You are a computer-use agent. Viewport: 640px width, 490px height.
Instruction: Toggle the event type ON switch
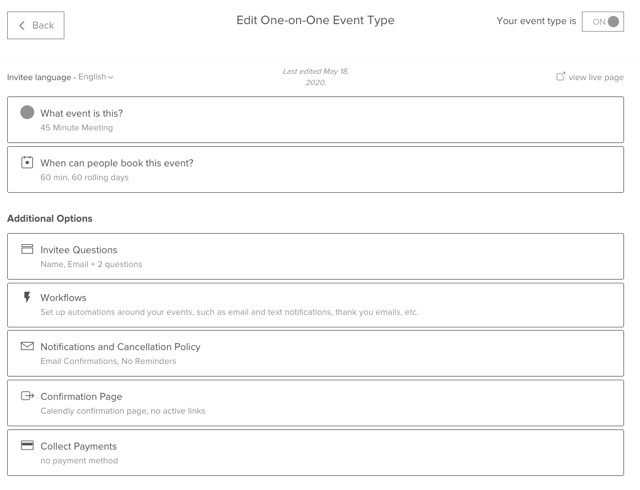click(x=603, y=21)
